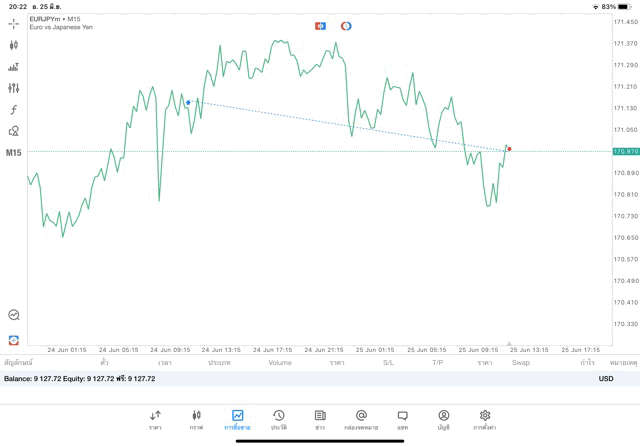Open the ประวัติ (history) tab

[x=278, y=419]
